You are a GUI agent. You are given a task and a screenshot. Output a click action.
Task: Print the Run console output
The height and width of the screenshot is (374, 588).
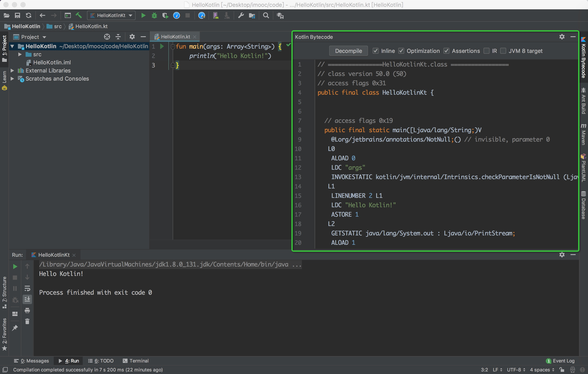point(27,310)
